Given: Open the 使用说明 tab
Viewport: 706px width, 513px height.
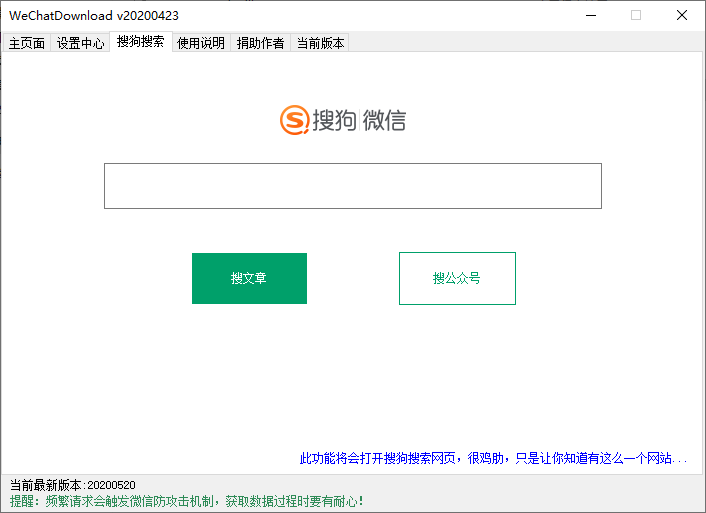Looking at the screenshot, I should (x=201, y=43).
